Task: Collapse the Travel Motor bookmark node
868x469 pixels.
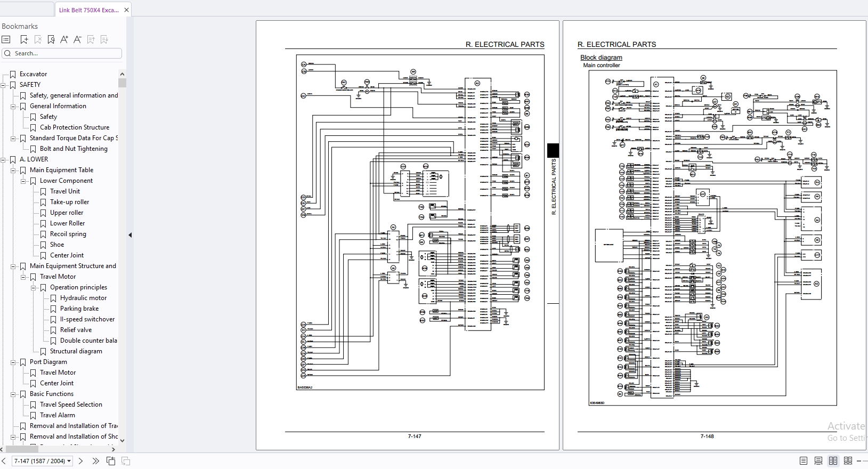Action: pos(24,277)
